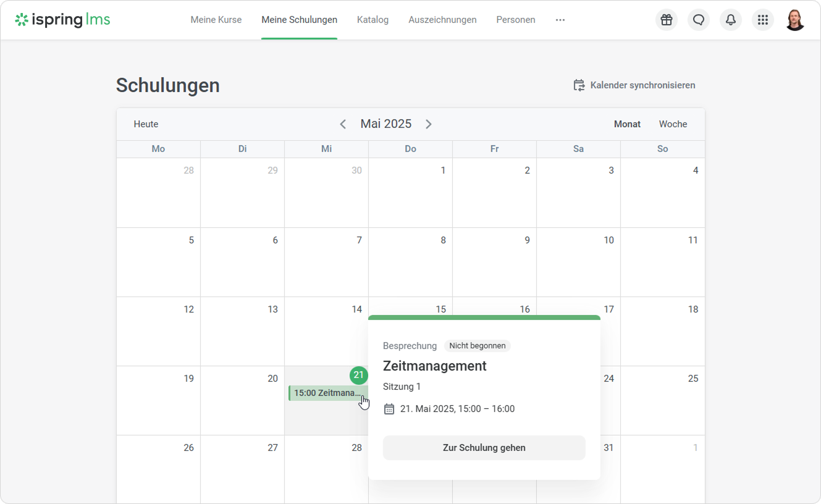This screenshot has height=504, width=821.
Task: Jump to today with Heute button
Action: tap(146, 124)
